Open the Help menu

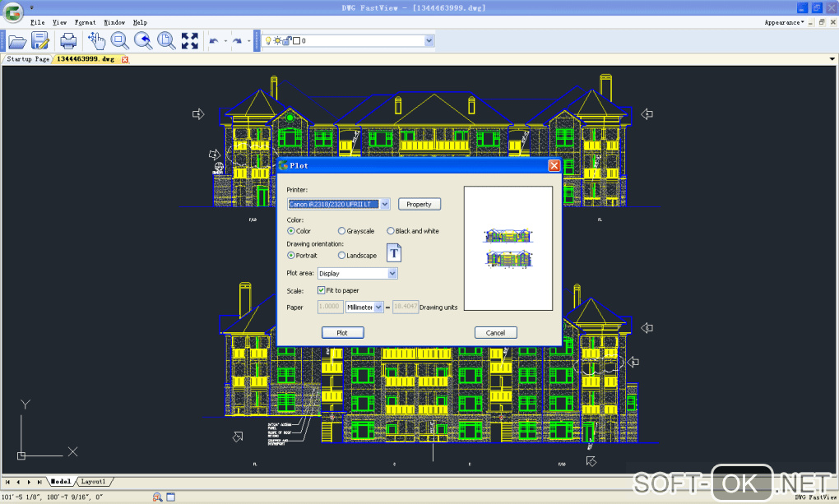point(140,22)
